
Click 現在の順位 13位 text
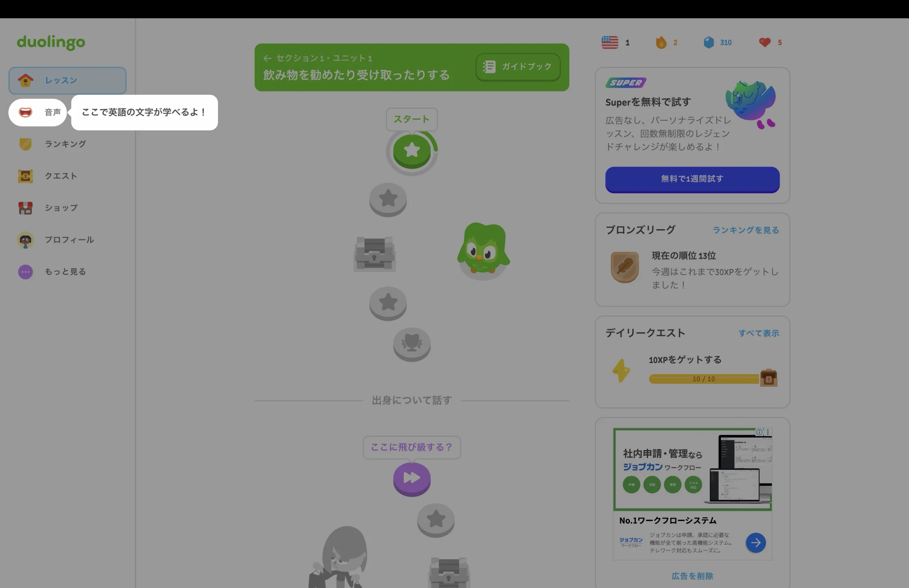[684, 256]
